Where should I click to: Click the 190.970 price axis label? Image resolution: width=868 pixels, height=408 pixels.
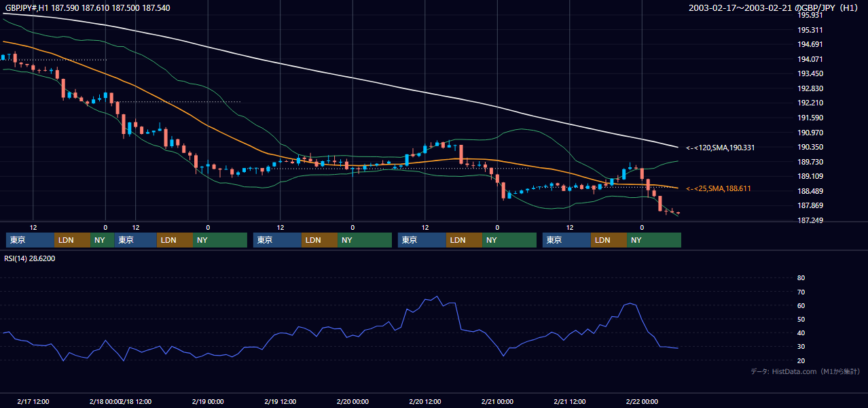810,133
